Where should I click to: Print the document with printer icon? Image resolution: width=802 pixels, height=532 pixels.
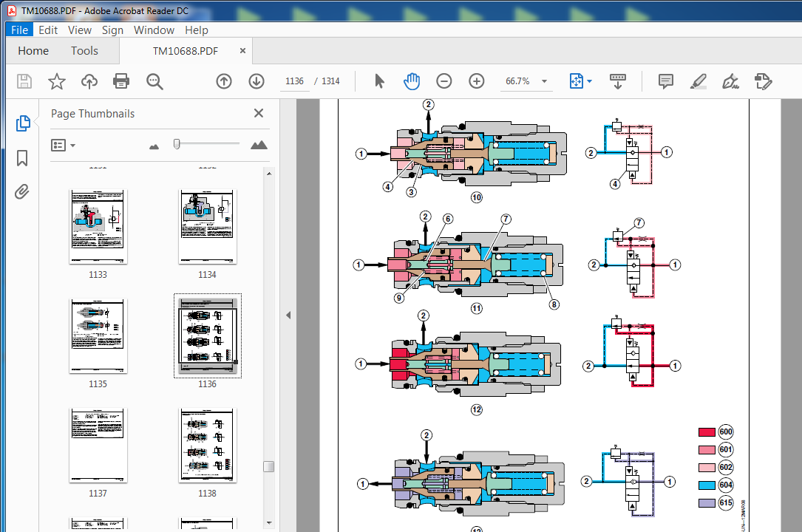[121, 81]
